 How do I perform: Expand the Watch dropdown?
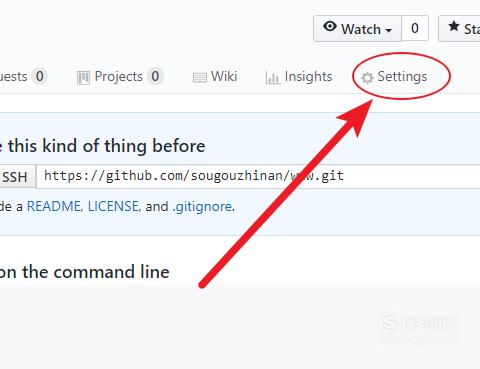click(357, 29)
